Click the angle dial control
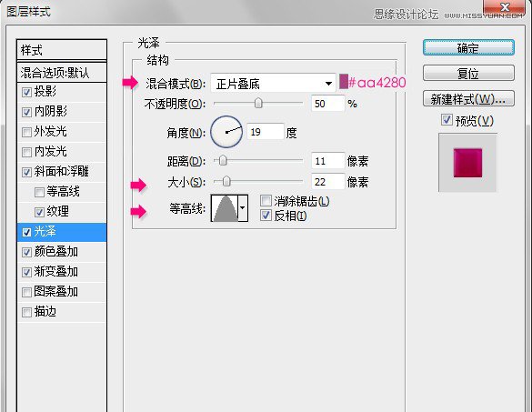The height and width of the screenshot is (412, 532). click(x=226, y=132)
